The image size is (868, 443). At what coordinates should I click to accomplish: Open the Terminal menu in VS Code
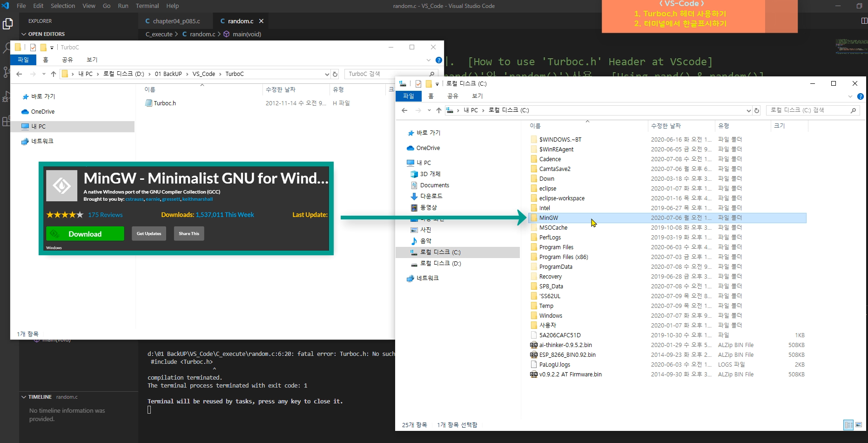pos(147,6)
